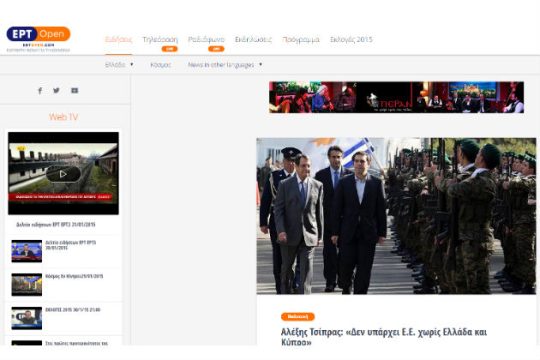Expand the News in other languages dropdown

[225, 64]
